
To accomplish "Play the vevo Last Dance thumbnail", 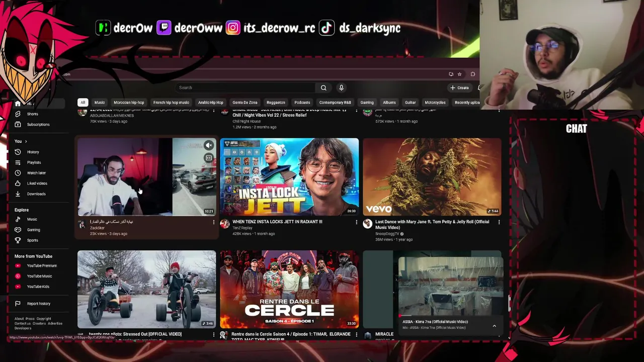I will 432,177.
